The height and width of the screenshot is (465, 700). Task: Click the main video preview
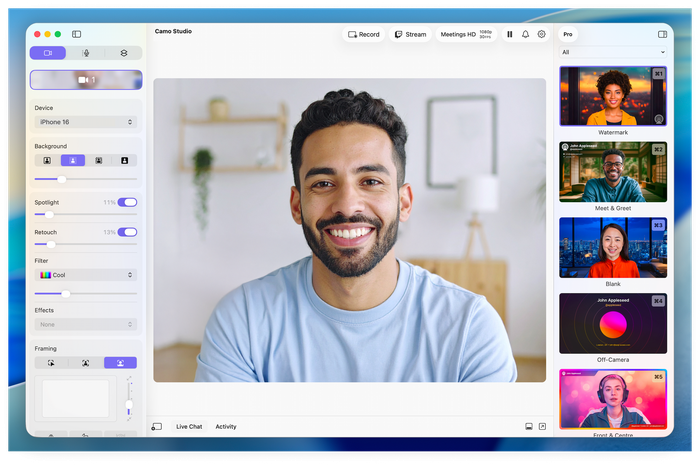coord(350,230)
